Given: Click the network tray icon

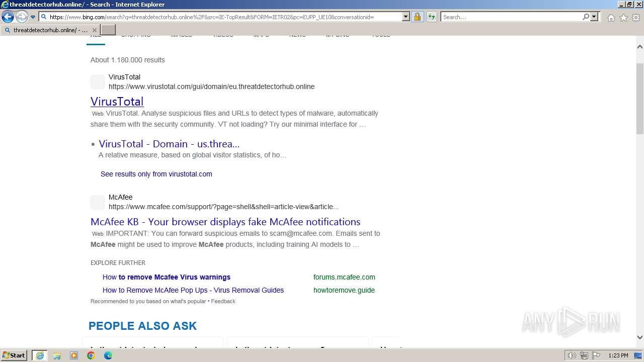Looking at the screenshot, I should 584,355.
